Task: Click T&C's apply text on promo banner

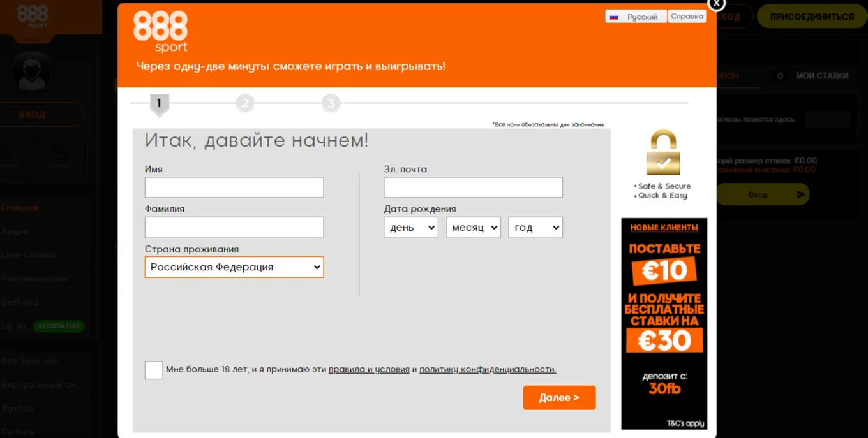Action: (685, 423)
